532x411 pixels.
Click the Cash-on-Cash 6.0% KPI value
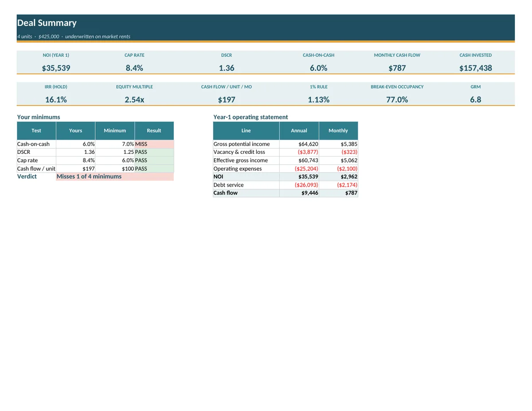tap(319, 68)
